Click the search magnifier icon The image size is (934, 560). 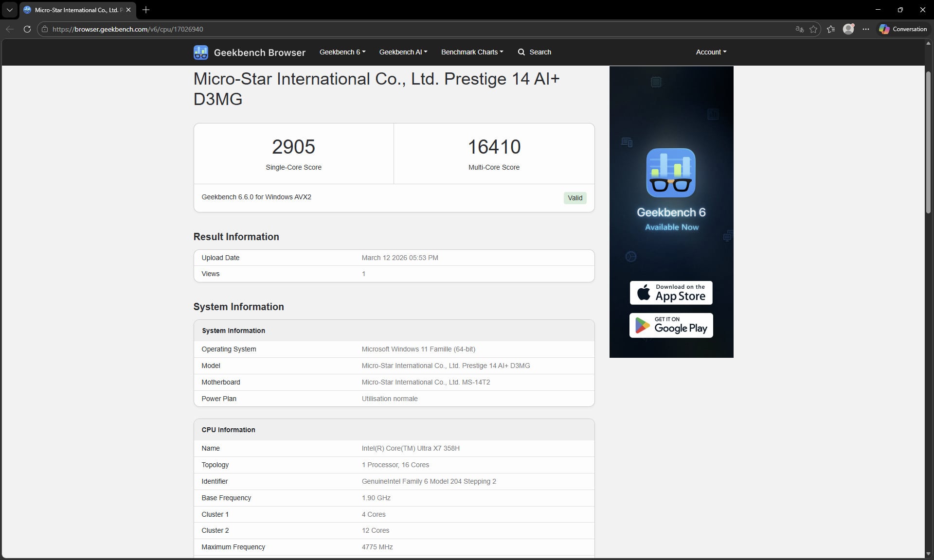coord(521,52)
